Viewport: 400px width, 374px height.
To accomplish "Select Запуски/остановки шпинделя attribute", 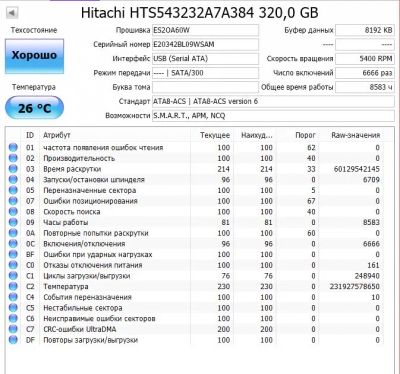I will coord(94,179).
